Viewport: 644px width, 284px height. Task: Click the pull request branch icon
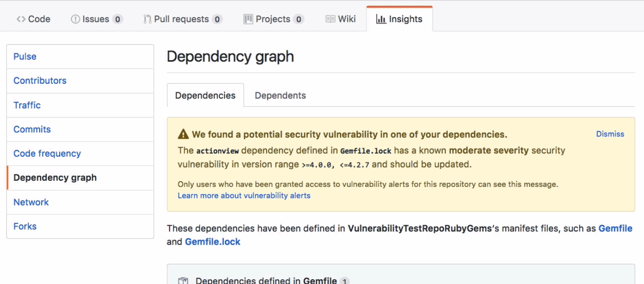click(148, 18)
